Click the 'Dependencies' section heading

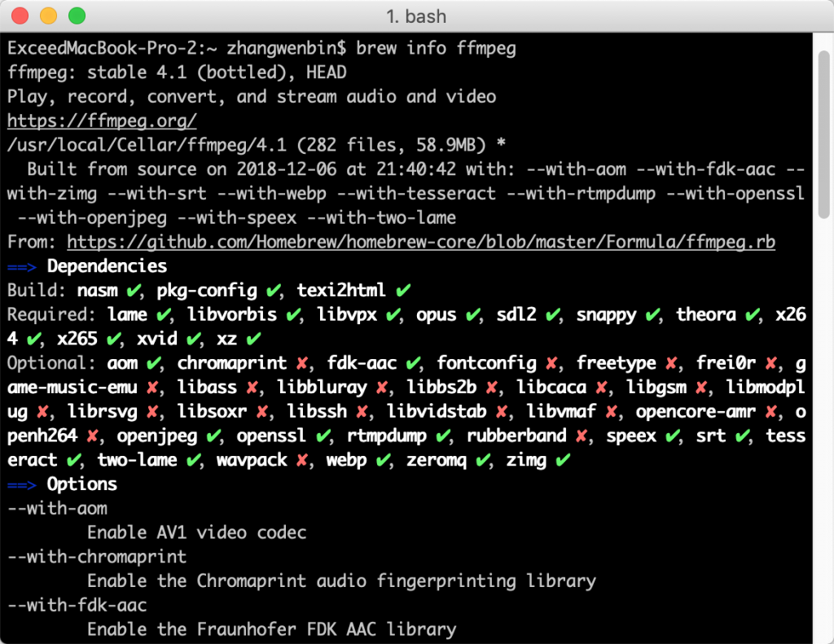coord(107,266)
